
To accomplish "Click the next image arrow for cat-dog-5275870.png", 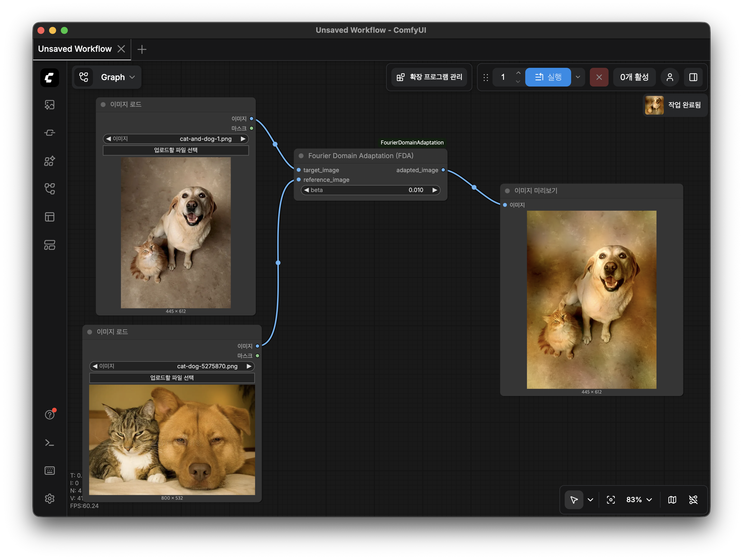I will pyautogui.click(x=249, y=366).
